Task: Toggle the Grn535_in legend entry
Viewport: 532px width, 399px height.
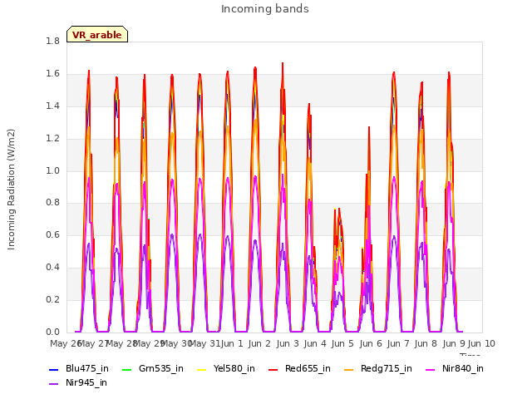Action: pos(153,369)
